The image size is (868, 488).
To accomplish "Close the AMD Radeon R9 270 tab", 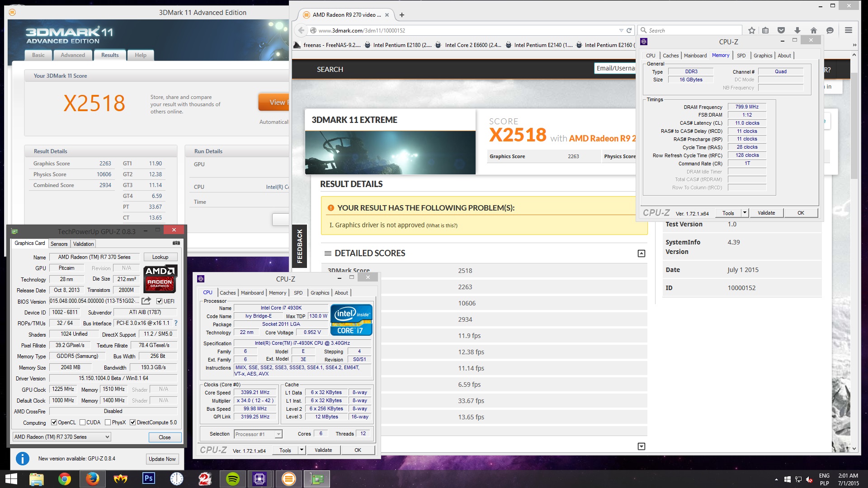I will click(387, 15).
